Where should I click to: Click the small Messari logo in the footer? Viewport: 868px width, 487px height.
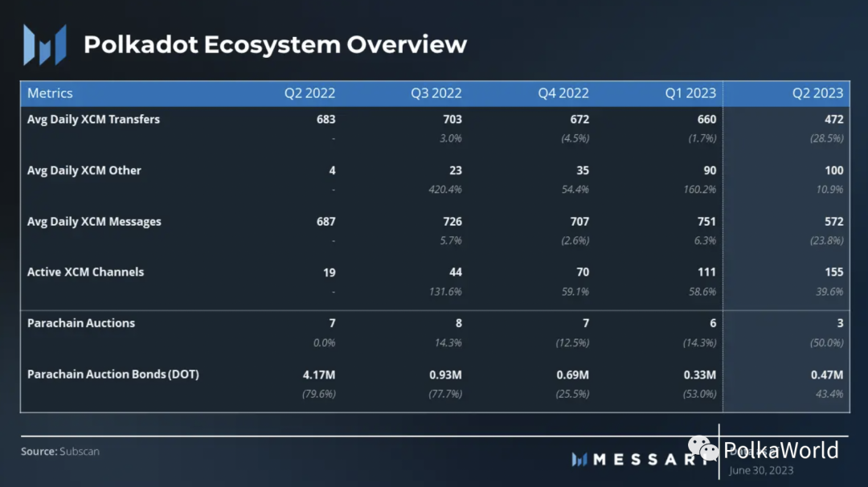tap(579, 460)
